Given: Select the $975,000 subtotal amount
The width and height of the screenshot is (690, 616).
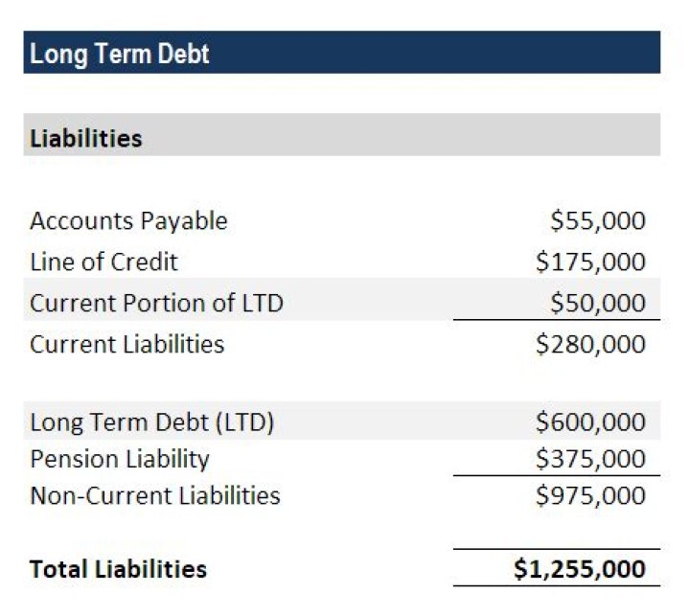Looking at the screenshot, I should click(x=590, y=495).
